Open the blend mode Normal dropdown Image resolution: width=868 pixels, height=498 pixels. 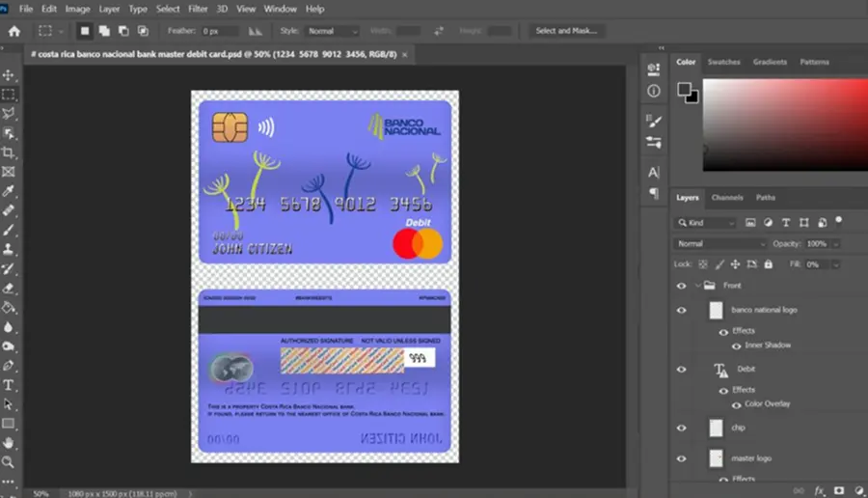[x=720, y=244]
